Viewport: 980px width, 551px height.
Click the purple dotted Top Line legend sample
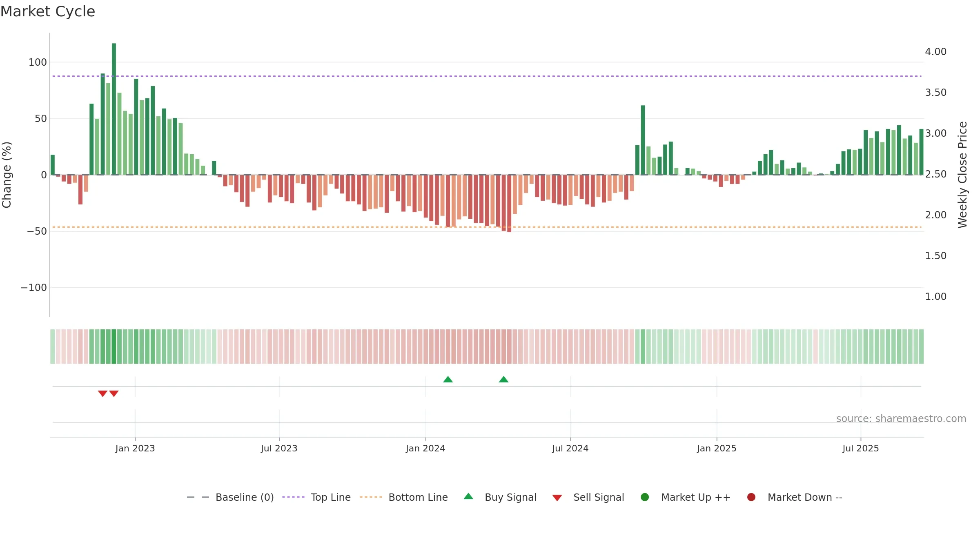[293, 497]
